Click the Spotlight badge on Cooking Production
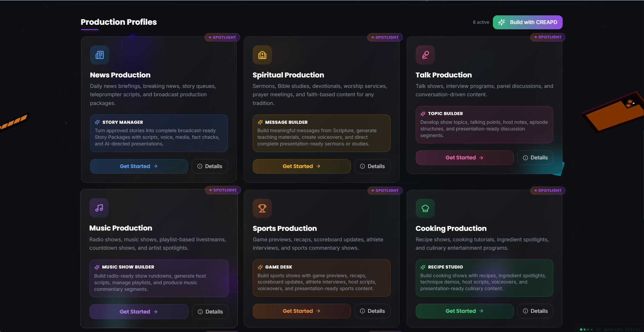The image size is (644, 332). click(x=548, y=190)
